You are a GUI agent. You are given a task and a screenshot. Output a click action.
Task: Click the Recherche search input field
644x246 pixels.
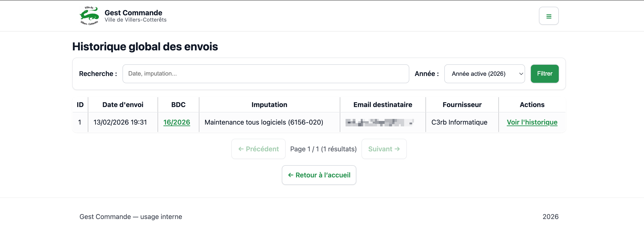coord(265,74)
